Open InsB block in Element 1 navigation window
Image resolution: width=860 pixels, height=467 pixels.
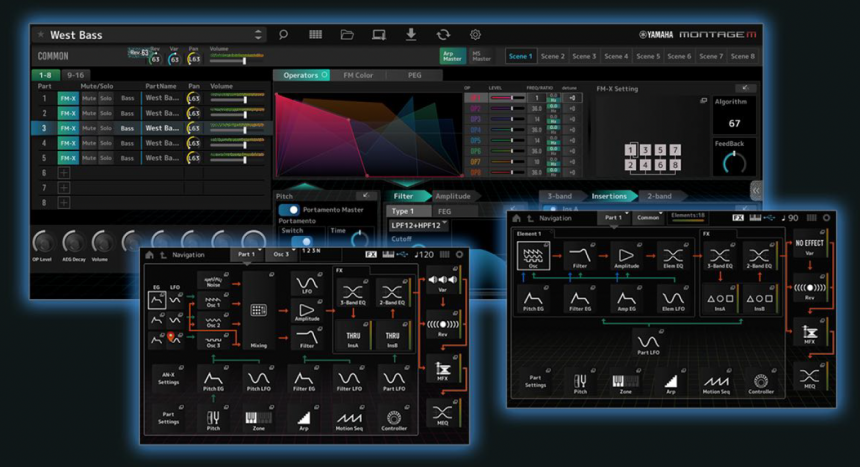[x=759, y=300]
